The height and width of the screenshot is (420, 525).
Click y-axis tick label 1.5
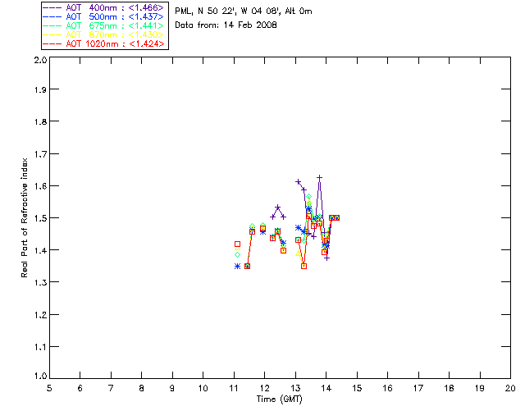point(40,218)
